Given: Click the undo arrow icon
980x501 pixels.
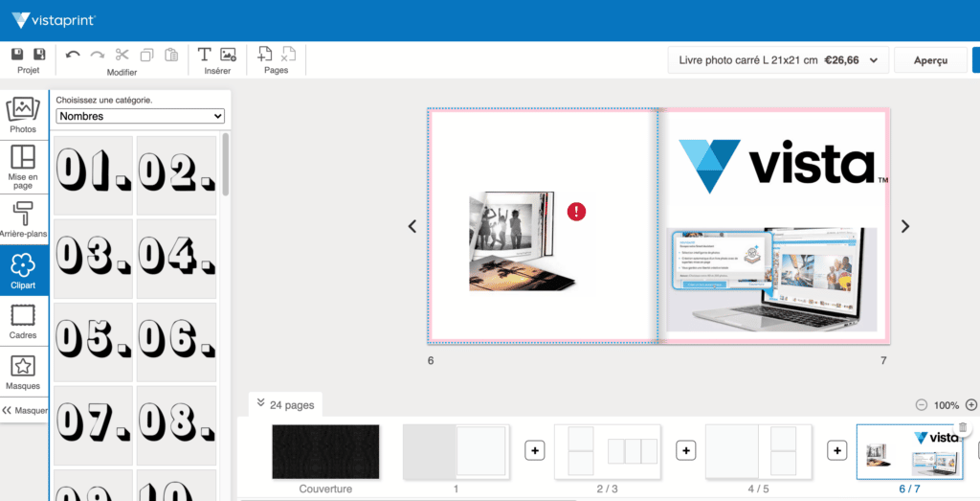Looking at the screenshot, I should (x=73, y=55).
